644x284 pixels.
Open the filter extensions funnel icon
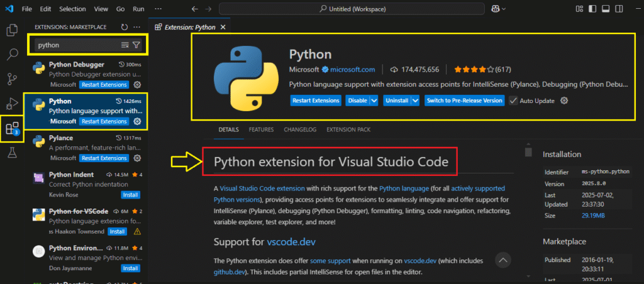point(136,45)
